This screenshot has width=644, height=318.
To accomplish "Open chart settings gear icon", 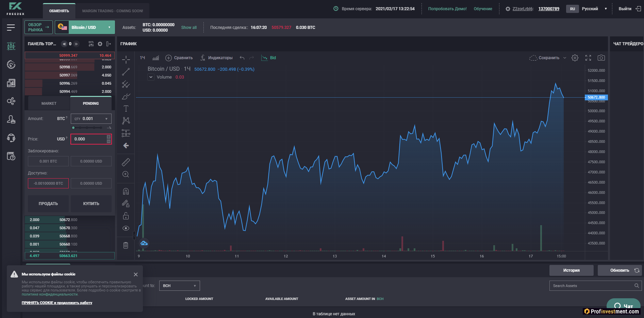I will pyautogui.click(x=575, y=58).
